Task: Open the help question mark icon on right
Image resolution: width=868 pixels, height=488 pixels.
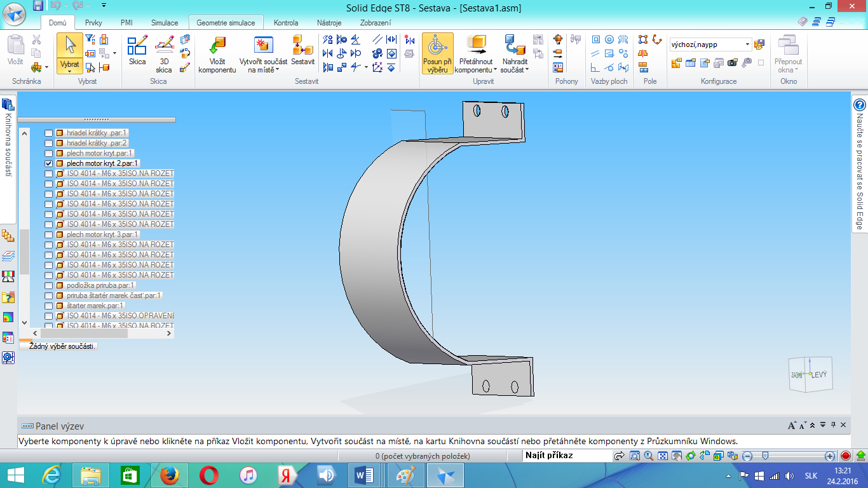Action: [x=860, y=105]
